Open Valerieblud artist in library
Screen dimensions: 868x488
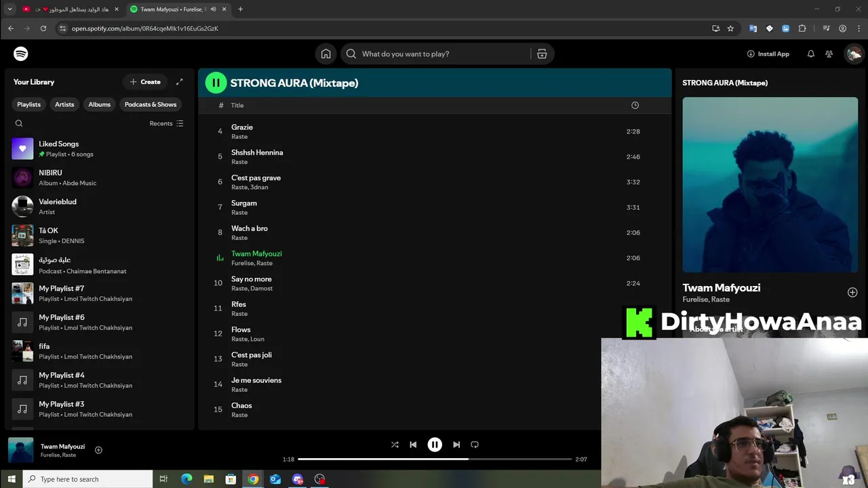click(x=98, y=207)
